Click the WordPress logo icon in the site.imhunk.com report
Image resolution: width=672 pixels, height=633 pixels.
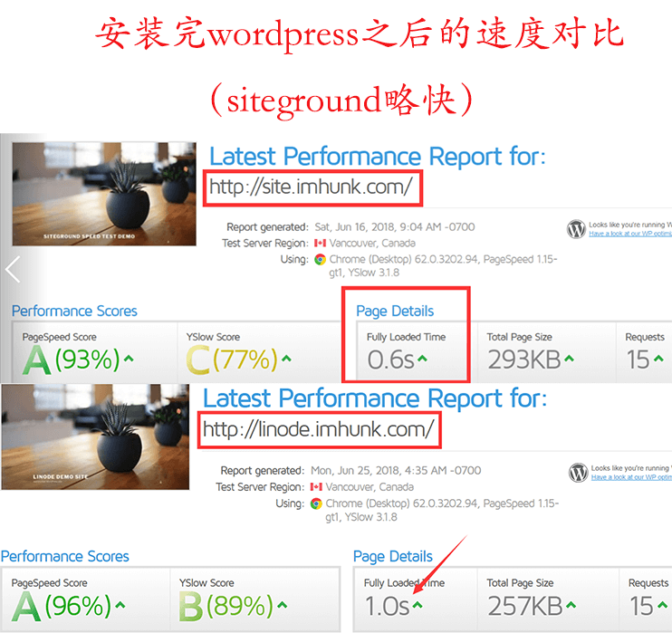coord(576,229)
